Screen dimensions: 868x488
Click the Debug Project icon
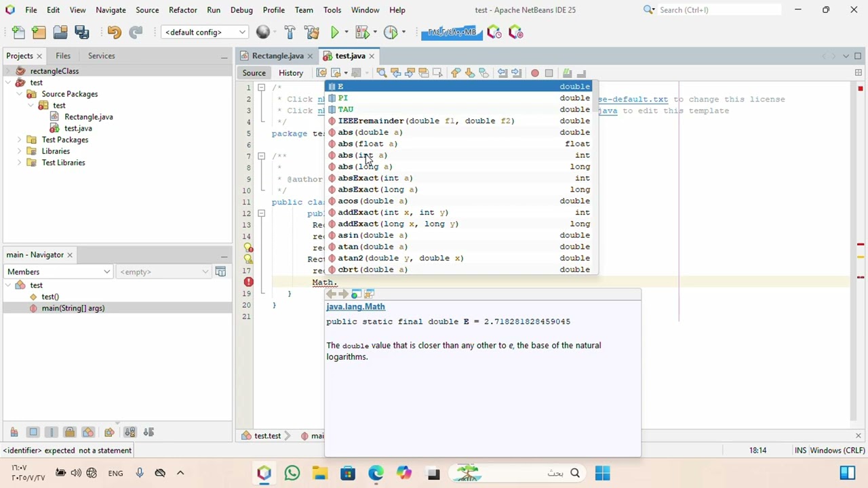click(x=362, y=33)
